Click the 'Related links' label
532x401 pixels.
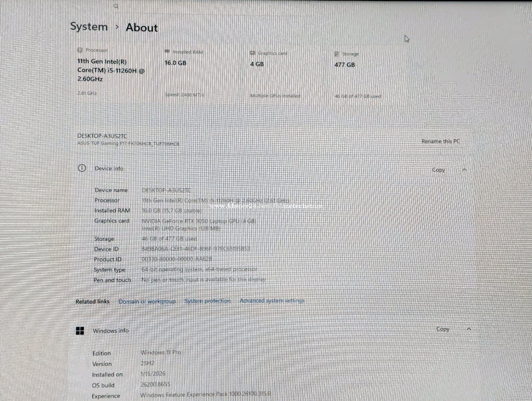coord(93,302)
